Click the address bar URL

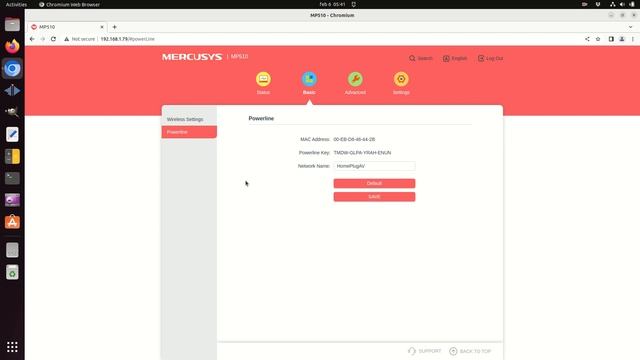click(x=127, y=39)
